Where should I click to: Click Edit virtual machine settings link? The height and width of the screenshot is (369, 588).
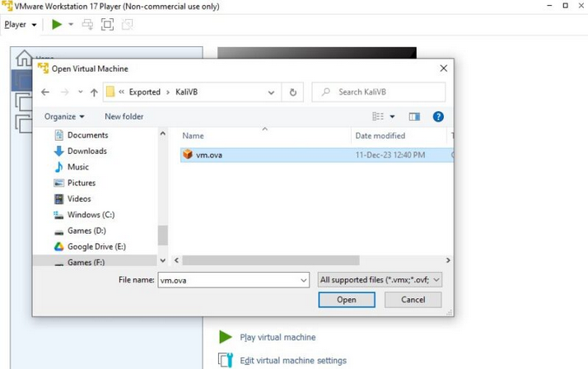[x=293, y=361]
